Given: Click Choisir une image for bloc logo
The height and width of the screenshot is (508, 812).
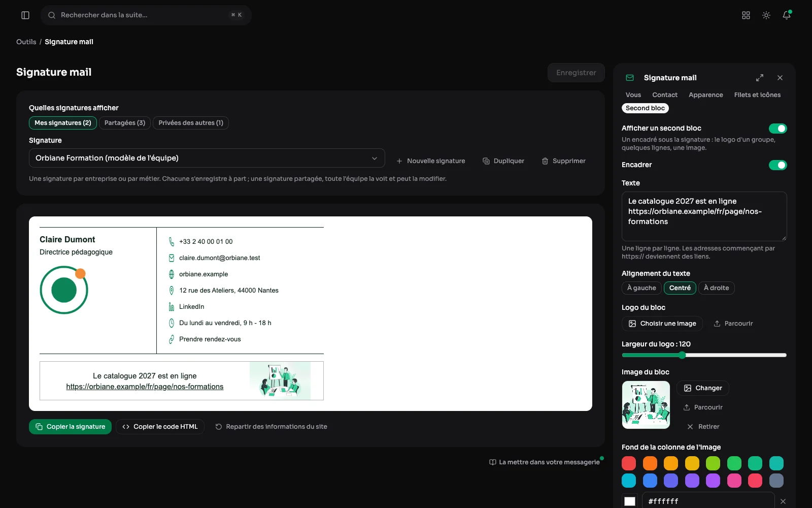Looking at the screenshot, I should (x=662, y=324).
